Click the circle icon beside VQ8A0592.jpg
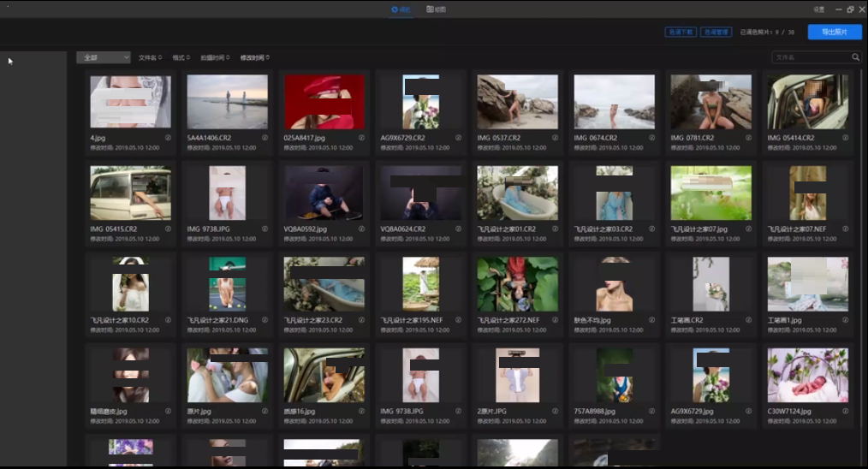This screenshot has height=469, width=868. click(361, 229)
